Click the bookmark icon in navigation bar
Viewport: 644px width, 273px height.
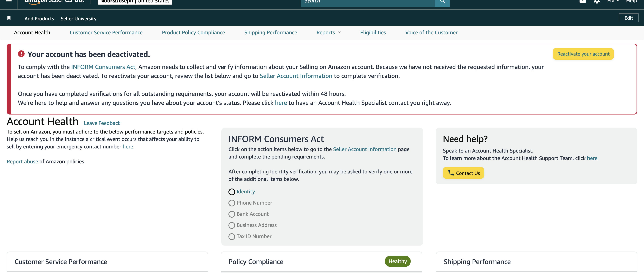coord(9,18)
